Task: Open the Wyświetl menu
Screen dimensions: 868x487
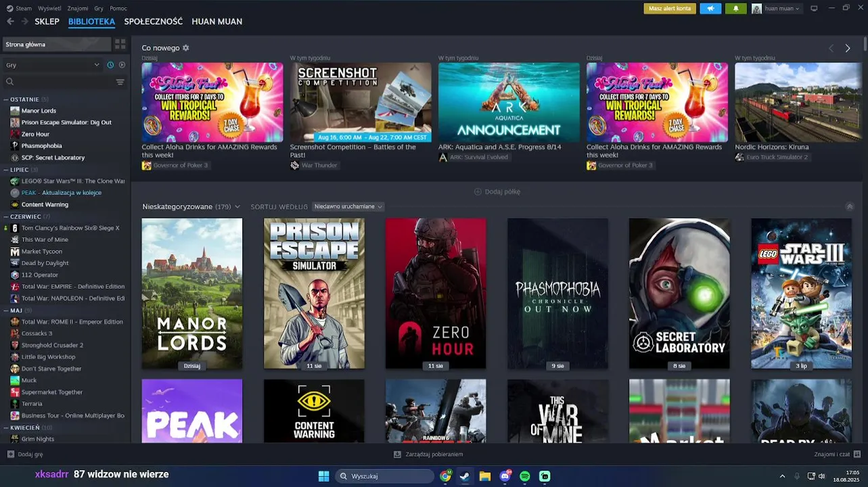Action: (x=49, y=8)
